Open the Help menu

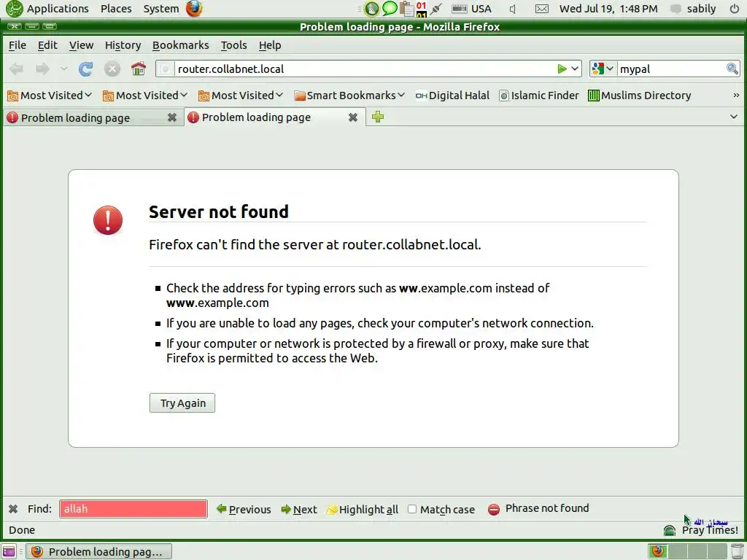click(270, 45)
